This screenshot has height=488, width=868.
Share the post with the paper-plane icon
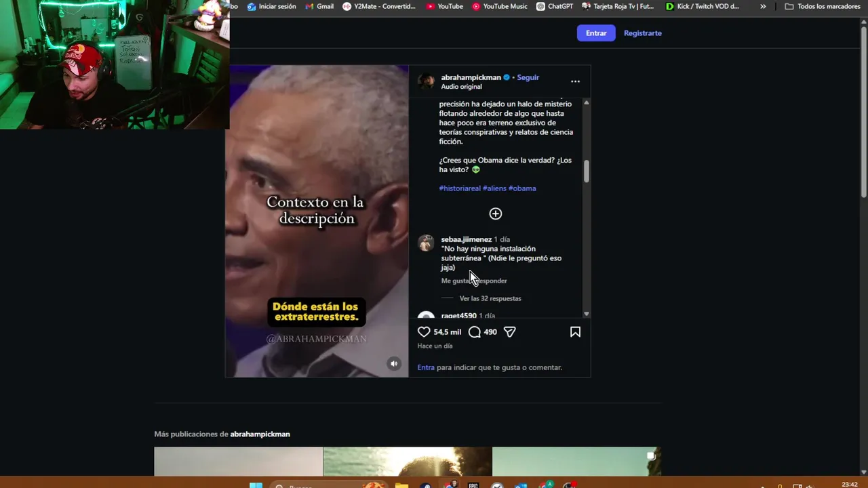pyautogui.click(x=510, y=332)
